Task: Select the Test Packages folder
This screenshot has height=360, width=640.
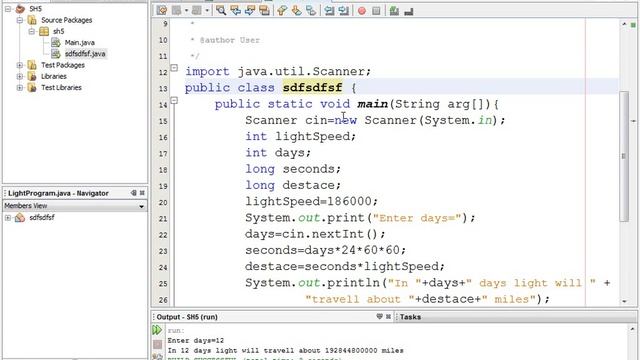Action: [x=63, y=65]
